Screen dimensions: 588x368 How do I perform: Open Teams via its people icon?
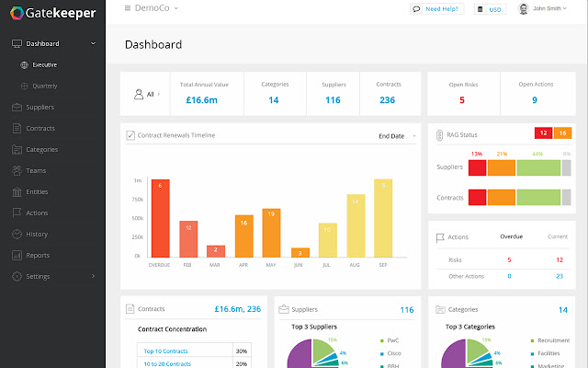[x=17, y=171]
